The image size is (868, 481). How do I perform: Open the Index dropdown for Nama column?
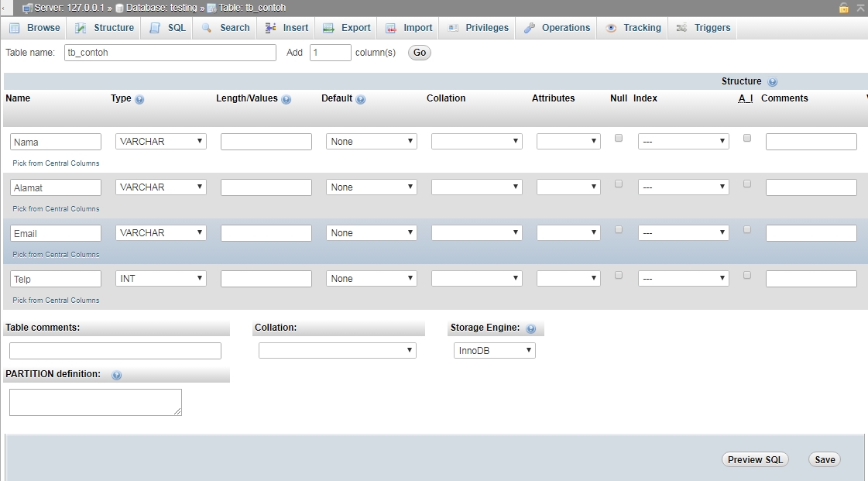682,141
